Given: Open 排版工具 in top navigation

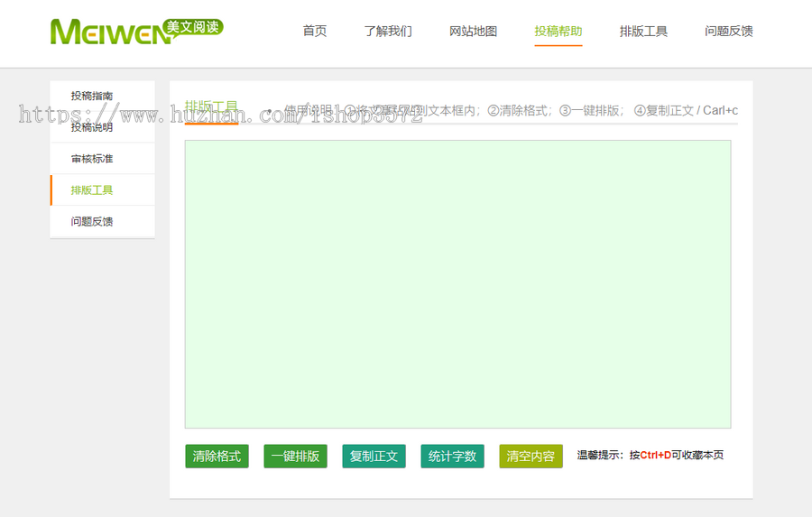Looking at the screenshot, I should point(643,31).
